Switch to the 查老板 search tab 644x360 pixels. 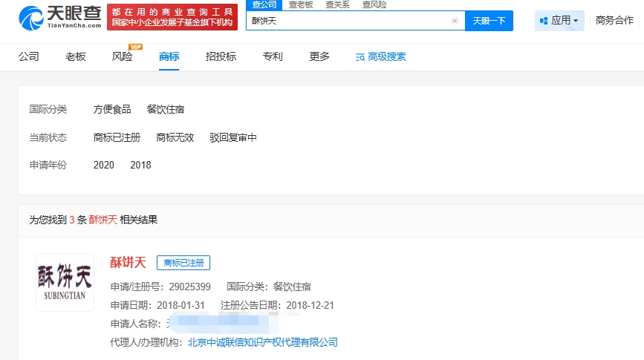[x=301, y=4]
